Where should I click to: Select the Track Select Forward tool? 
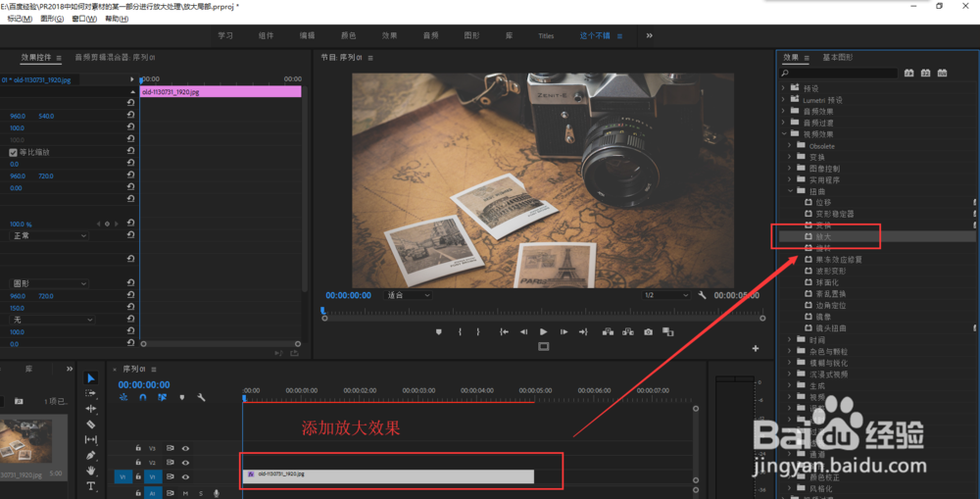(x=90, y=393)
